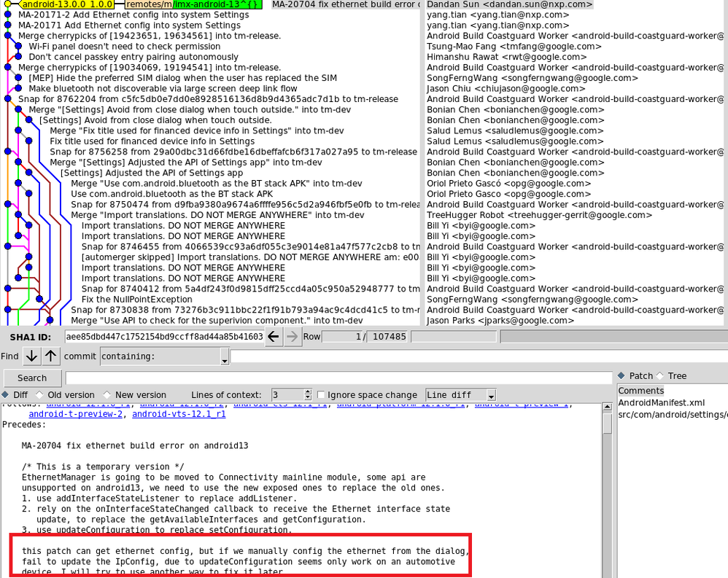Select '[Settings] Adjusted the API of Settings app' commit
Screen dimensions: 728x578
pyautogui.click(x=152, y=173)
